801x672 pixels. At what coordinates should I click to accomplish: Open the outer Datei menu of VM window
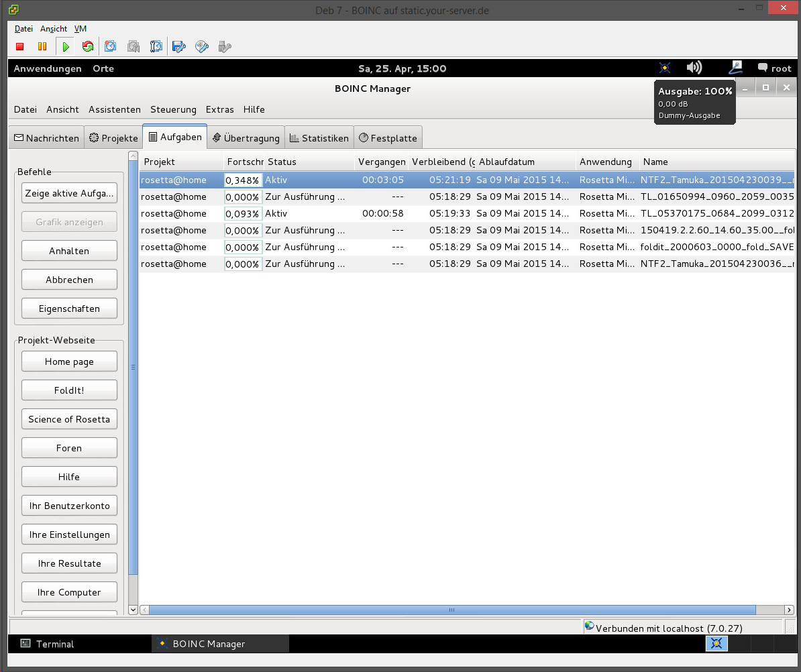23,29
